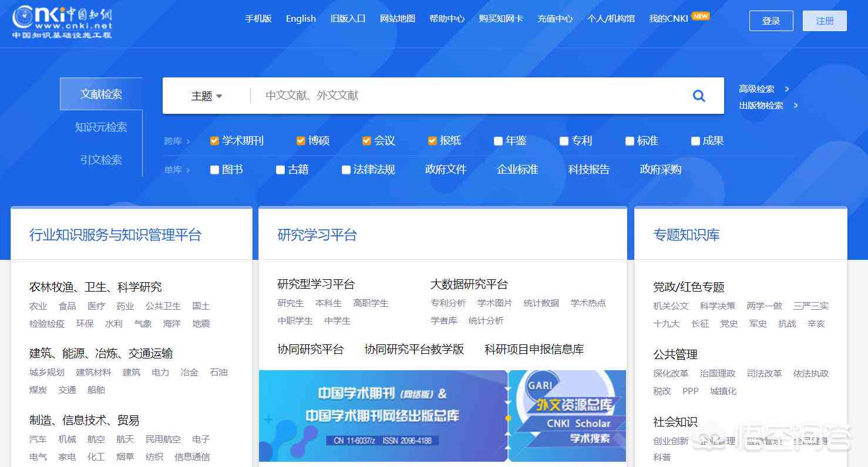
Task: Check the 标准 checkbox
Action: [630, 141]
